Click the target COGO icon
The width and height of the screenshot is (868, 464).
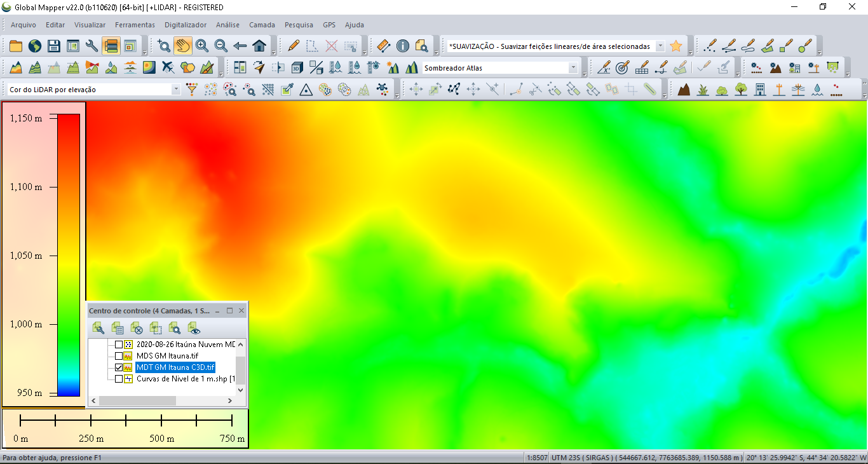623,67
